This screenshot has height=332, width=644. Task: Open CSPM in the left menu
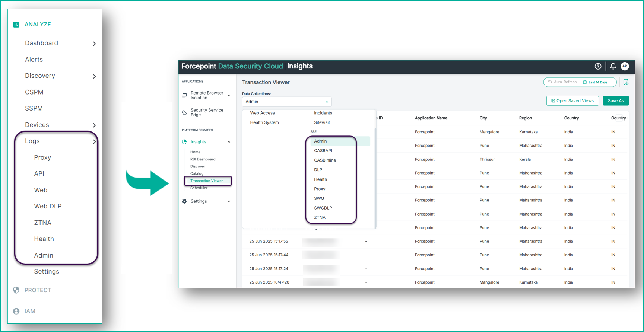coord(34,92)
